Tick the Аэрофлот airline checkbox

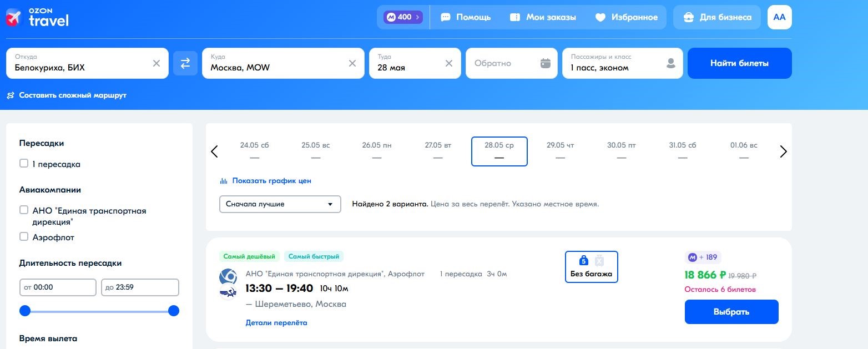coord(24,237)
